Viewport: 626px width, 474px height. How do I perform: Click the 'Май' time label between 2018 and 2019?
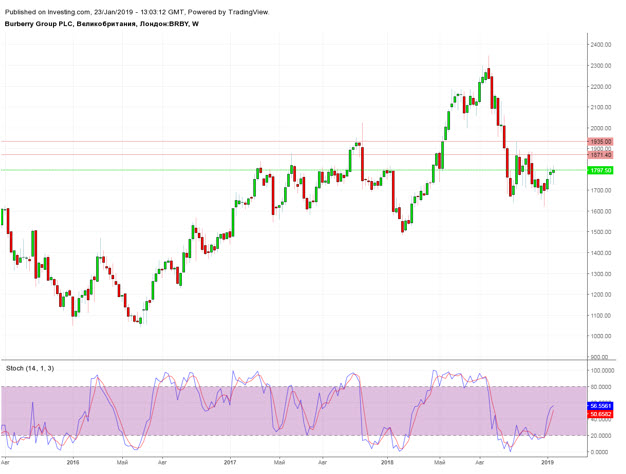tap(440, 462)
